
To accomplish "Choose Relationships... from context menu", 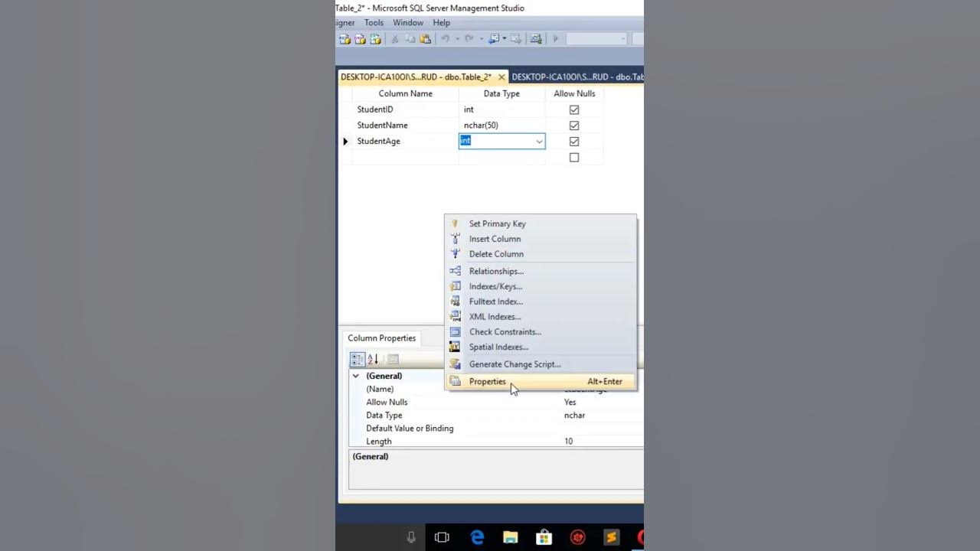I will point(541,271).
